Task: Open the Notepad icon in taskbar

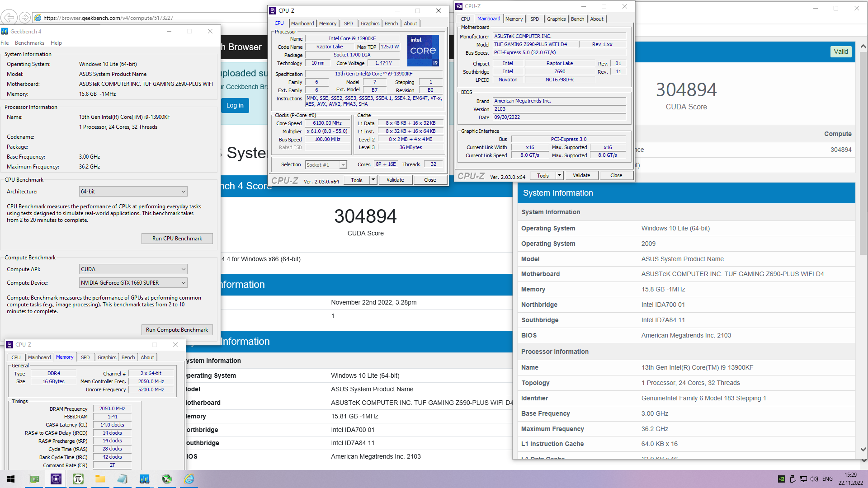Action: coord(123,479)
